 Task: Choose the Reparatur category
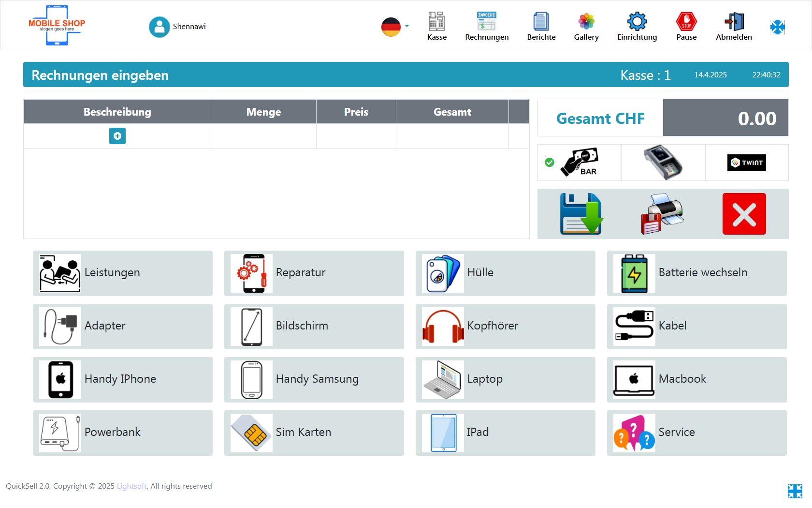click(314, 273)
